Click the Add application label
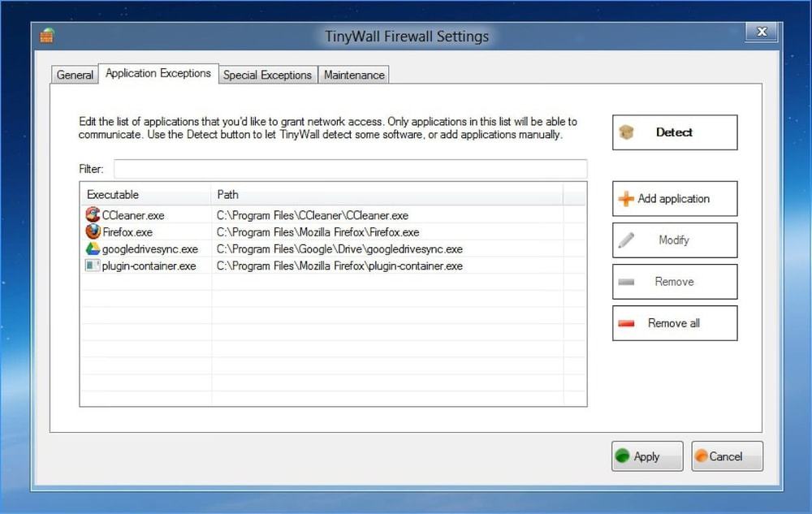The width and height of the screenshot is (812, 514). [x=674, y=199]
